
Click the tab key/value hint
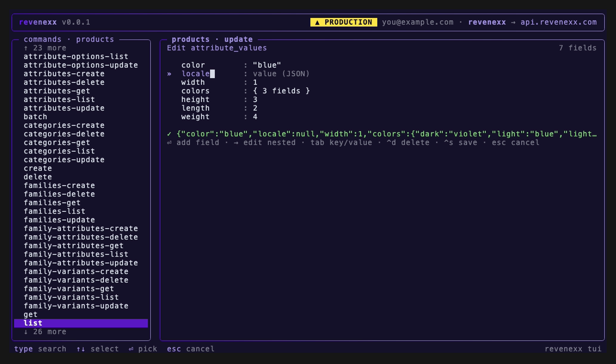[341, 142]
